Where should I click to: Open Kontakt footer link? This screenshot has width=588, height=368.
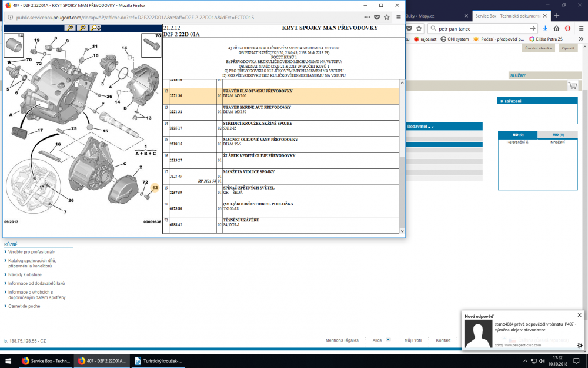(443, 340)
